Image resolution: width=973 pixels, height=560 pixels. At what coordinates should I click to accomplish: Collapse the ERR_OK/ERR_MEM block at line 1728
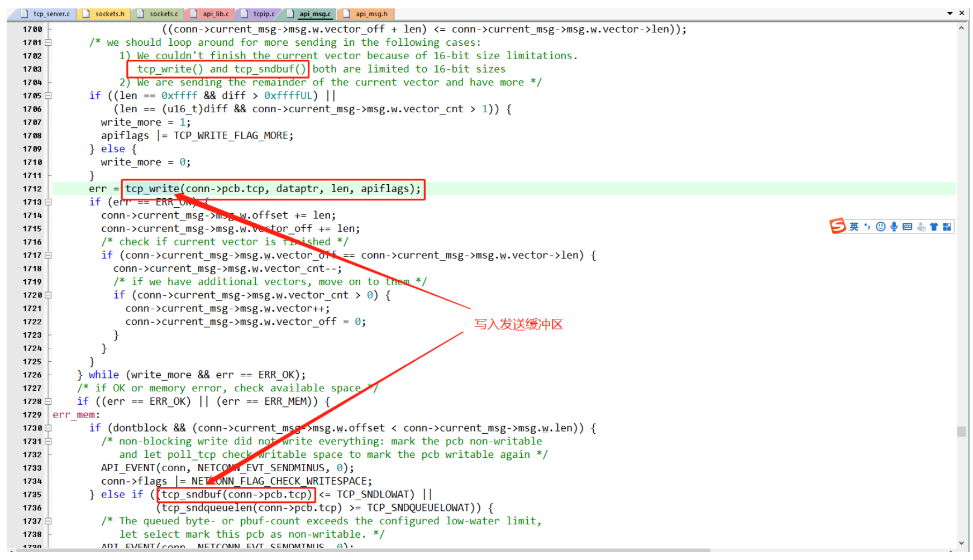click(x=49, y=401)
